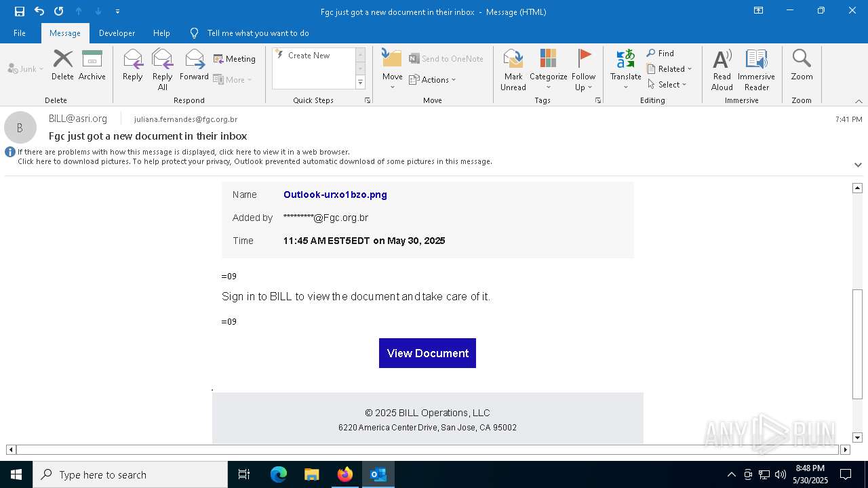Click the horizontal scrollbar left arrow

pos(11,449)
